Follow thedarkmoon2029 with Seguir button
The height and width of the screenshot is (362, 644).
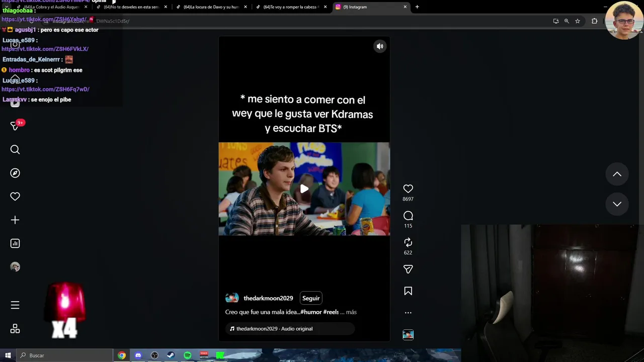point(311,298)
